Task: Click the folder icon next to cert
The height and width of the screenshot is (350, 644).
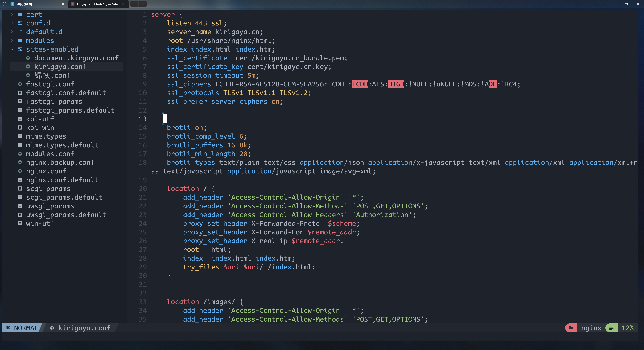Action: pos(20,15)
